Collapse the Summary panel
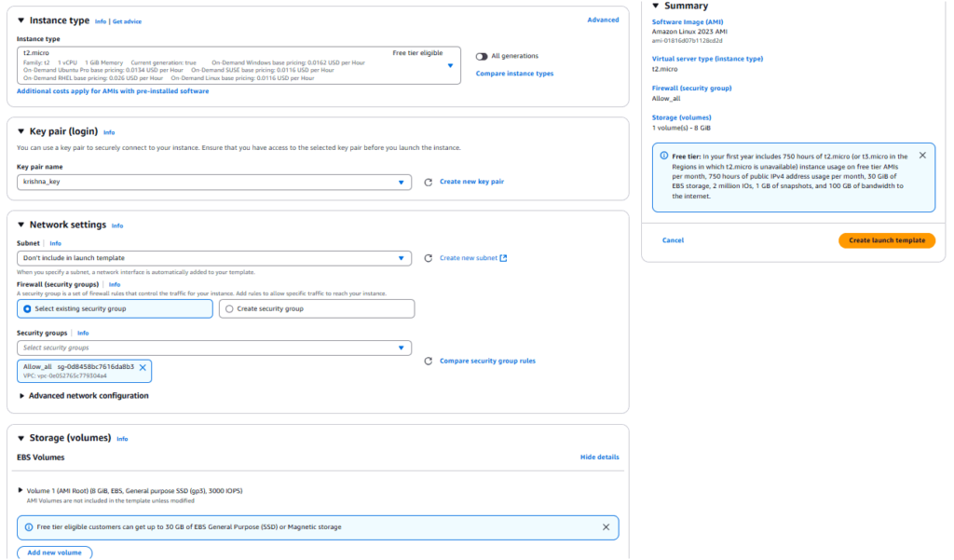The image size is (954, 560). point(655,7)
